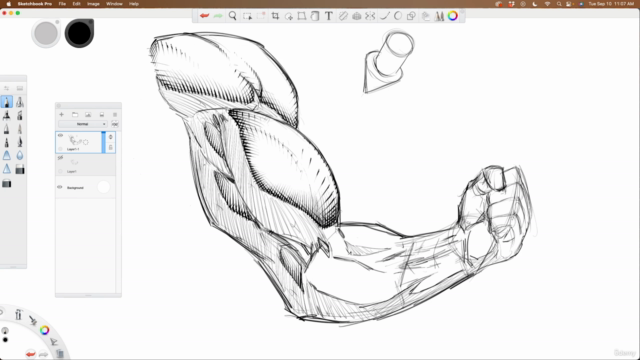Open the Help menu
The width and height of the screenshot is (640, 360).
[x=134, y=4]
